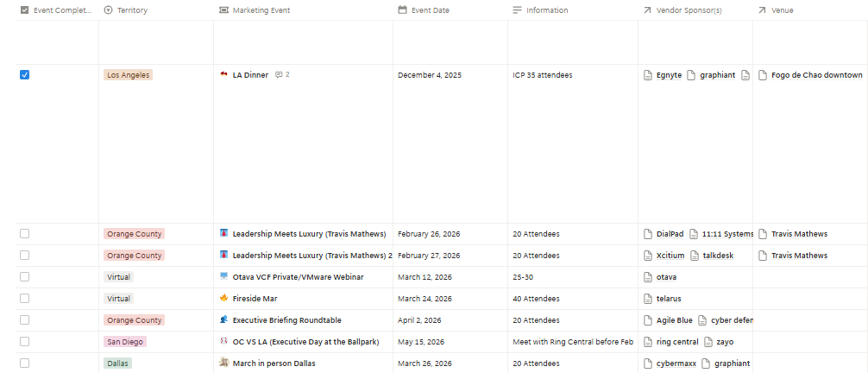Check the Fireside Mar event completed checkbox
The width and height of the screenshot is (868, 373).
point(24,299)
